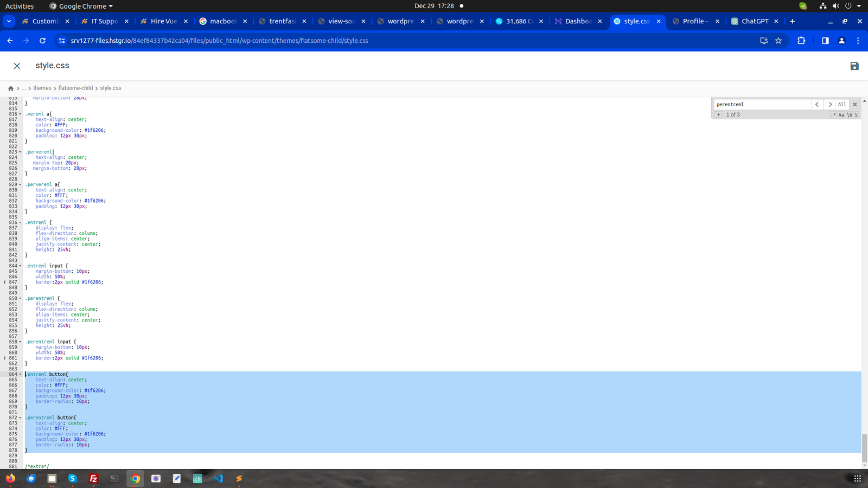Open the Chrome tab search dropdown
This screenshot has width=868, height=488.
click(x=9, y=21)
